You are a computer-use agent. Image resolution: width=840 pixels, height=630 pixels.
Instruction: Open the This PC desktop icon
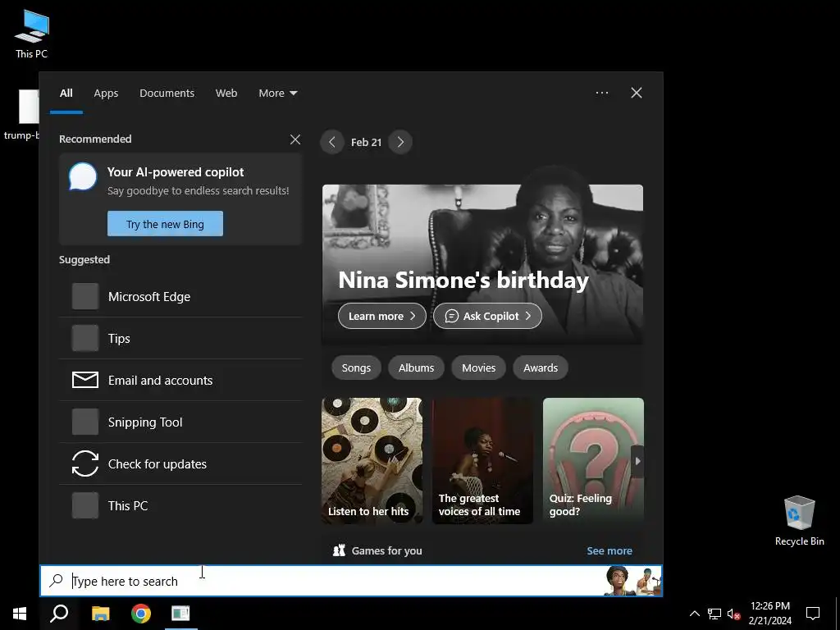32,34
